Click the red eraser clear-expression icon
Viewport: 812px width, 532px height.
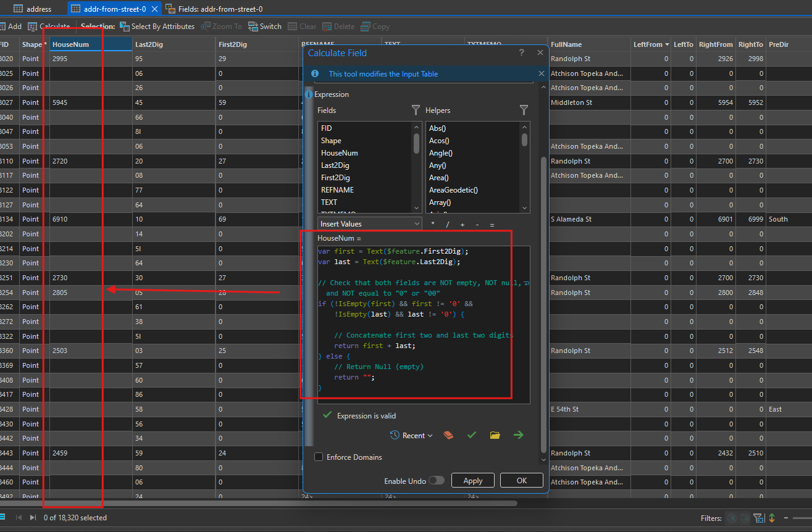point(449,436)
